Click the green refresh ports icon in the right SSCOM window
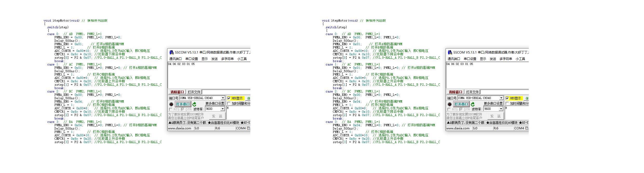 (x=473, y=104)
